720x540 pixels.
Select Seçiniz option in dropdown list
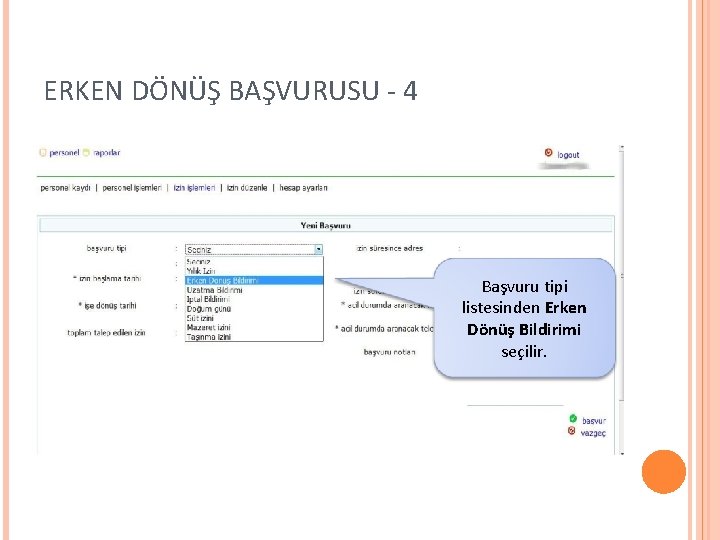click(x=254, y=262)
